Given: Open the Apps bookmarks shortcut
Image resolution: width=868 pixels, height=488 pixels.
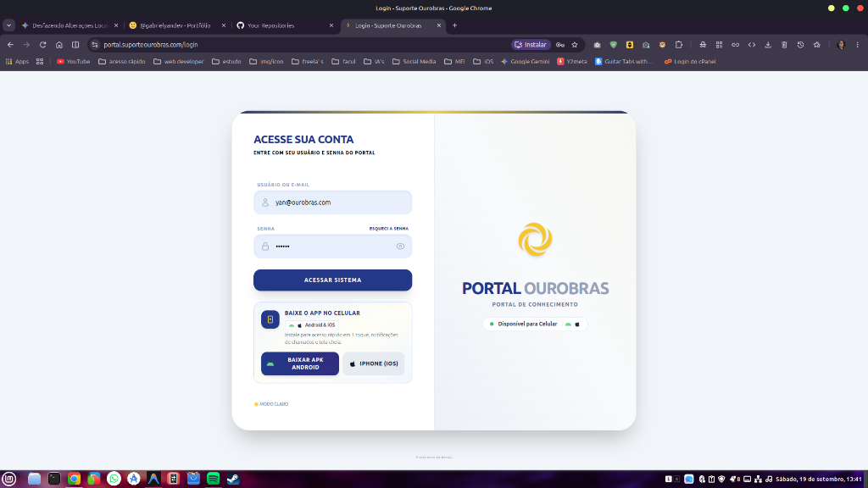Looking at the screenshot, I should 17,61.
